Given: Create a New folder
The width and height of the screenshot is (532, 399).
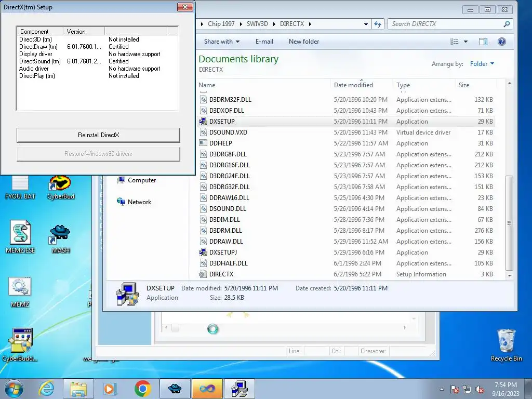Looking at the screenshot, I should pyautogui.click(x=303, y=42).
